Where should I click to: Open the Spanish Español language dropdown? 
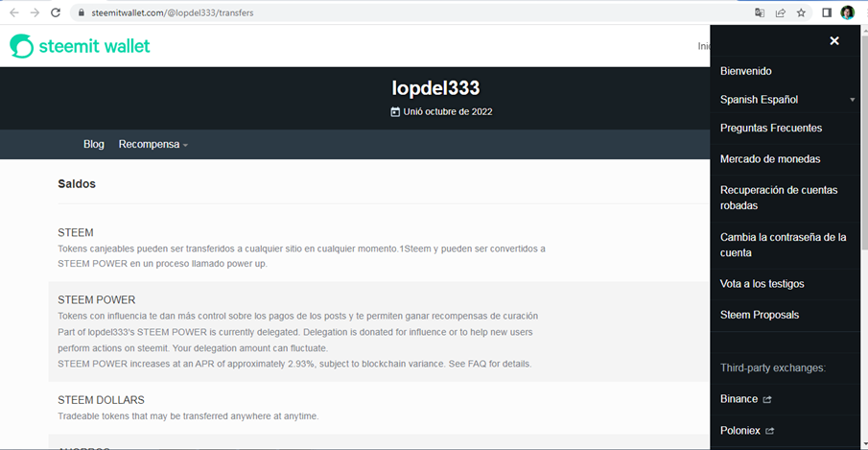coord(787,100)
